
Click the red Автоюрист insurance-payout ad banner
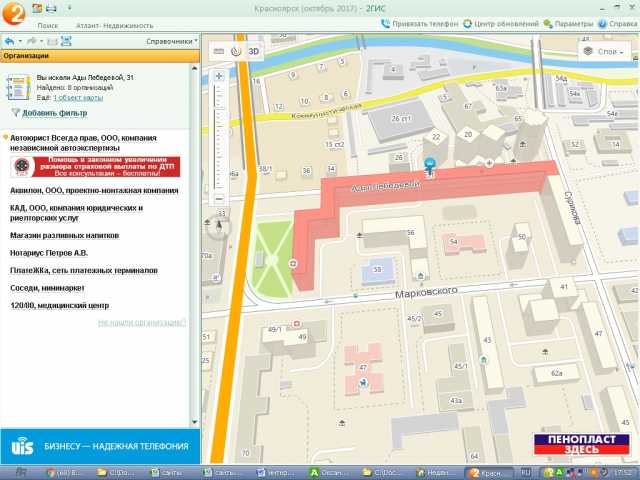point(96,167)
